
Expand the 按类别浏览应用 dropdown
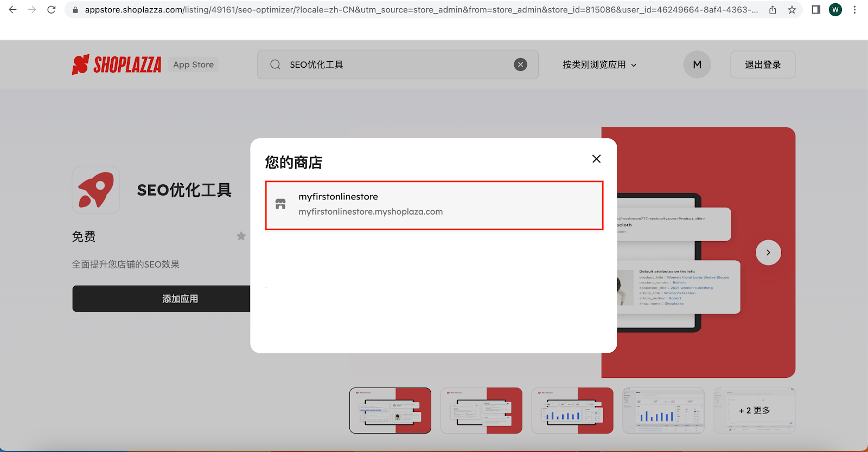tap(599, 64)
